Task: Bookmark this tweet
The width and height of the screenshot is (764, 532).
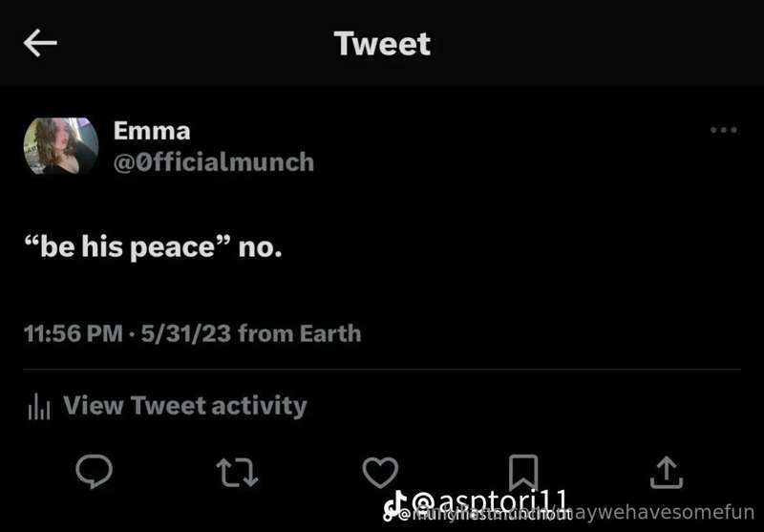Action: [523, 472]
